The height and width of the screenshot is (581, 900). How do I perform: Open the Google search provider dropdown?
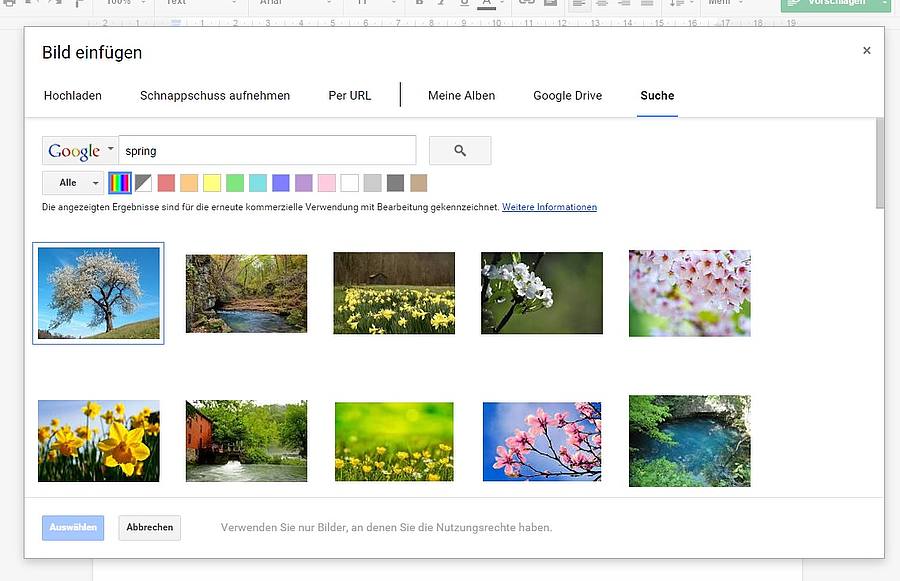click(80, 150)
